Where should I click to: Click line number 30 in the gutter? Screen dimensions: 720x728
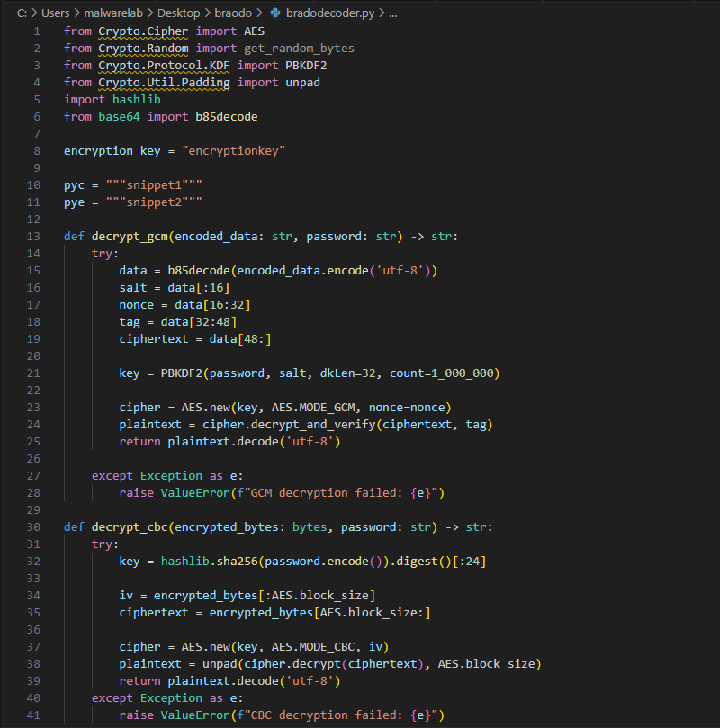click(x=35, y=526)
